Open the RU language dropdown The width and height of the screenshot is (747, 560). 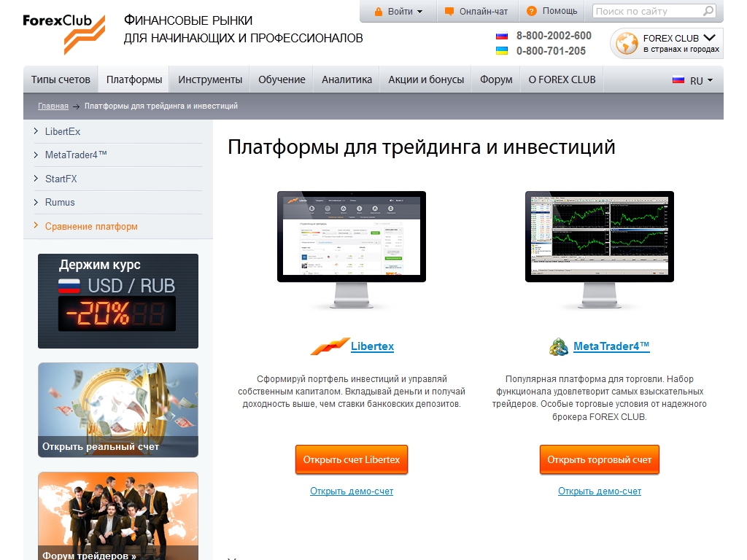[x=693, y=80]
